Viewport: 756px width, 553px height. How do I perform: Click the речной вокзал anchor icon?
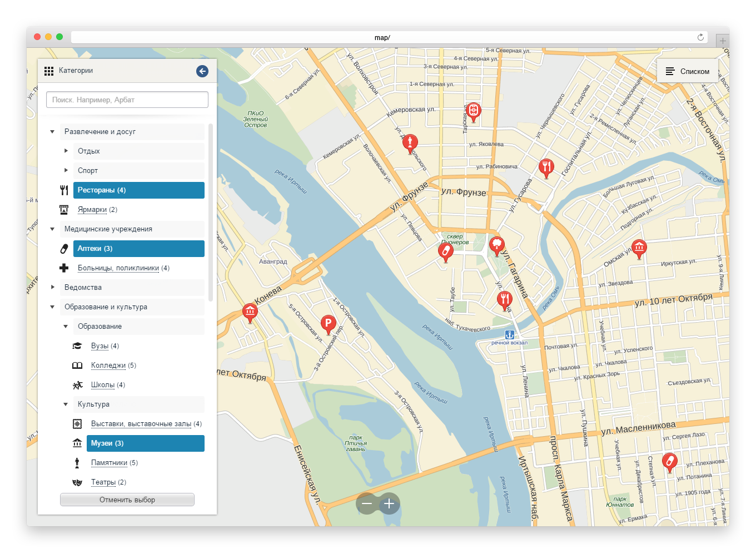(x=510, y=334)
